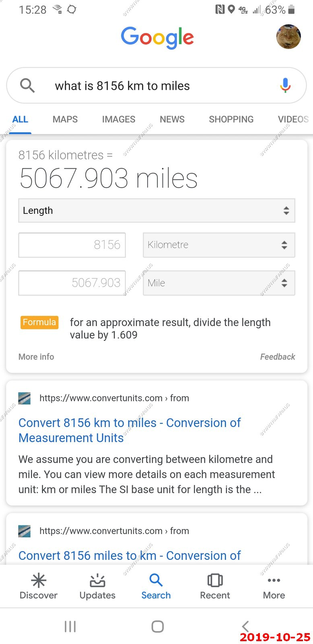Open the Discover tab icon
The image size is (313, 644).
pos(39,580)
